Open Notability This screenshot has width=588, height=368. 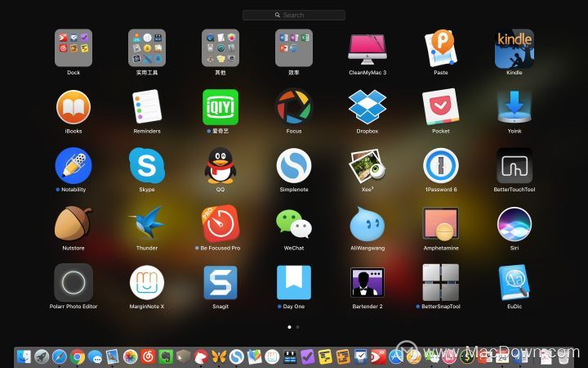click(73, 165)
